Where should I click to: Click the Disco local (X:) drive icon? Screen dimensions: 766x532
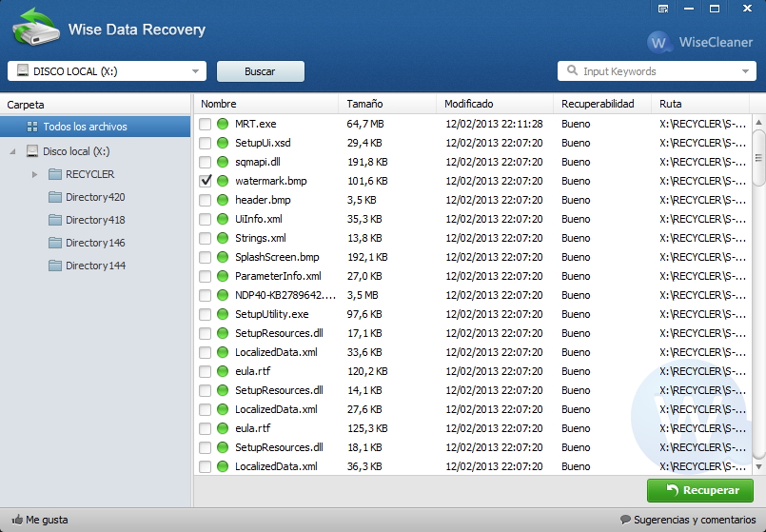[32, 151]
